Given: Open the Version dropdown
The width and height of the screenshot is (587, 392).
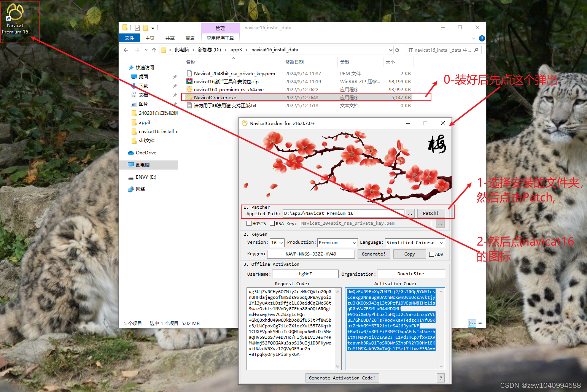Looking at the screenshot, I should 277,243.
